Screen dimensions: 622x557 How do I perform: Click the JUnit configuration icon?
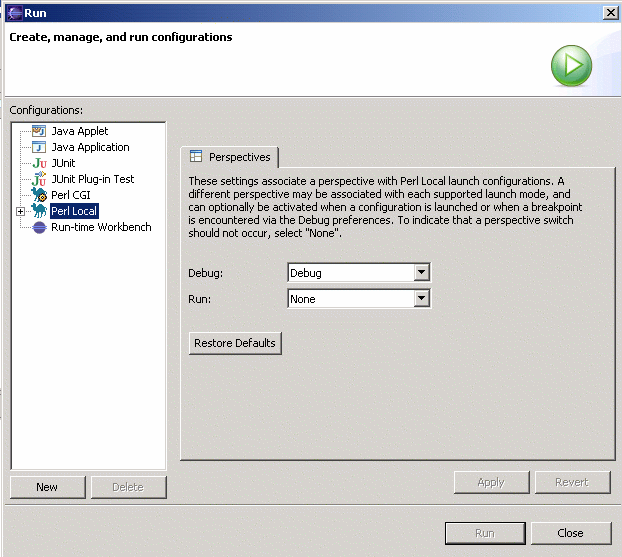[x=39, y=163]
